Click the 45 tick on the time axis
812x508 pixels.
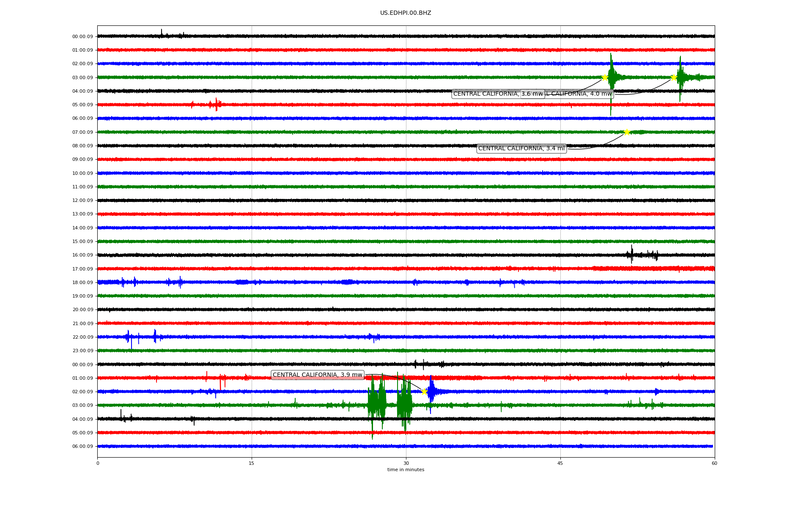tap(560, 463)
